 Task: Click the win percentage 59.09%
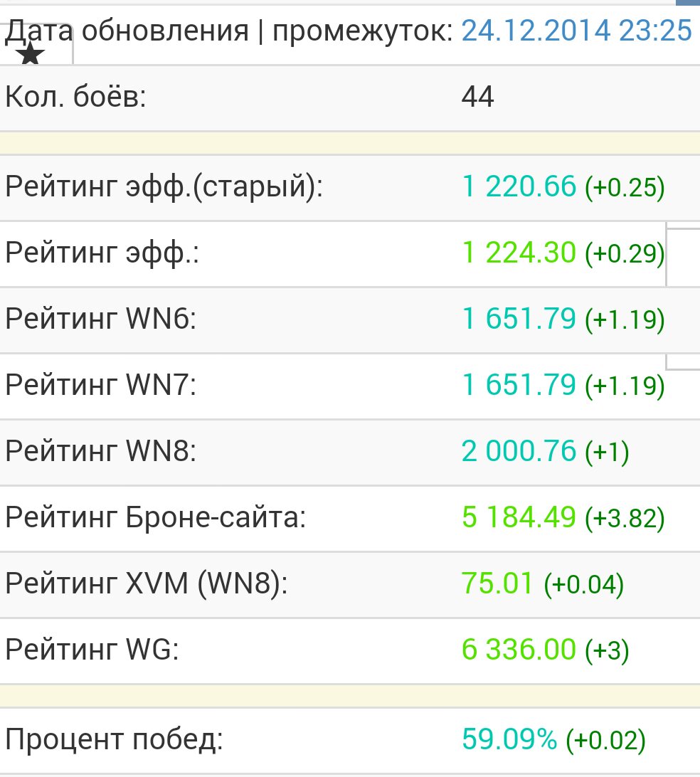point(509,740)
